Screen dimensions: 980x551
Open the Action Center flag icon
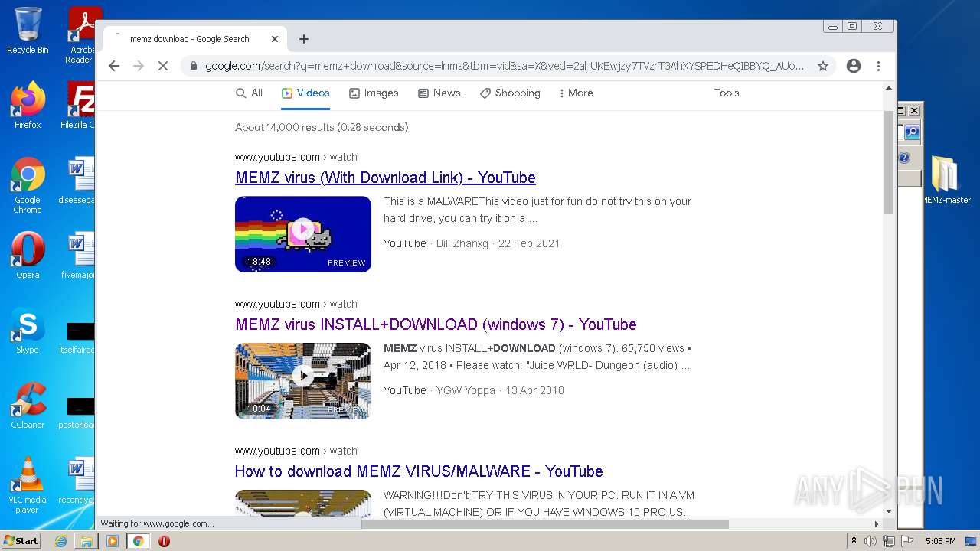[906, 541]
